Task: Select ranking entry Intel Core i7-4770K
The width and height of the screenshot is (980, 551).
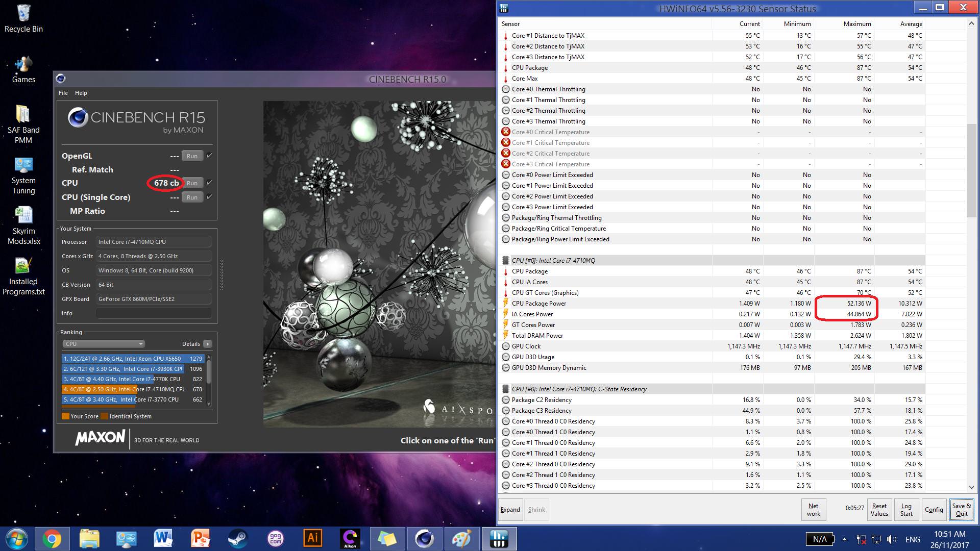Action: click(133, 379)
